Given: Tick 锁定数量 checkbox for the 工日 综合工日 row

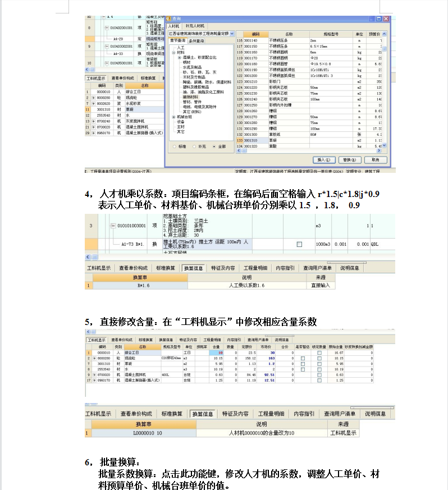Looking at the screenshot, I should 319,353.
